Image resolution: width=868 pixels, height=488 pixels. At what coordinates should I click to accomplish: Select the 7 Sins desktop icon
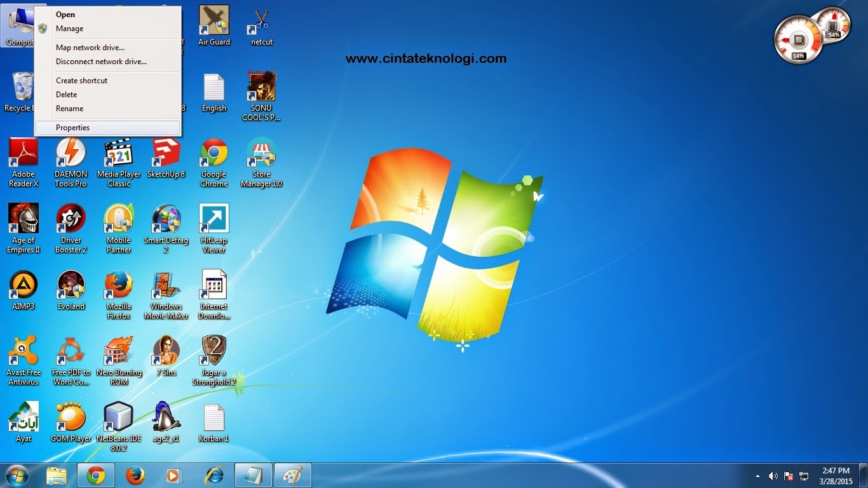(166, 356)
